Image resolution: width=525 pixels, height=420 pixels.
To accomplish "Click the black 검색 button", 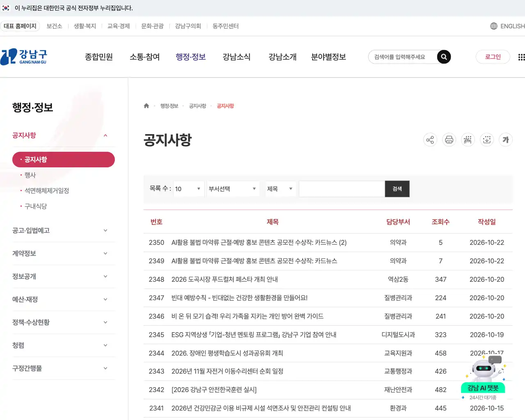I will tap(397, 189).
